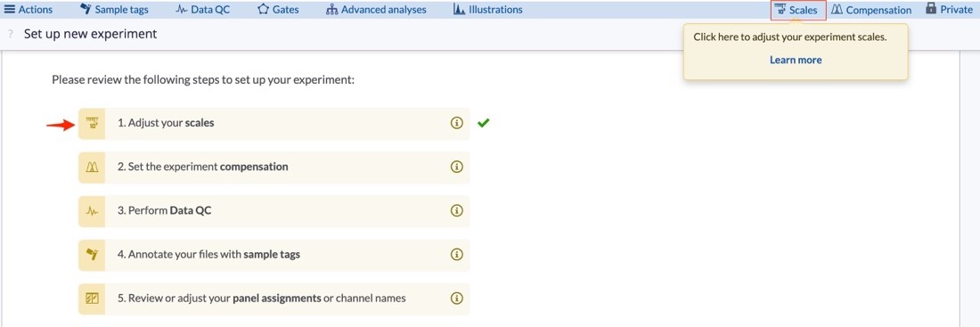Click the panel icon of step 5

(92, 298)
